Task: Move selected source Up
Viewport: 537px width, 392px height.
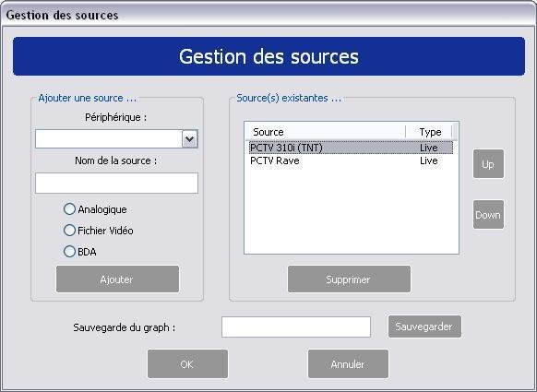Action: coord(488,164)
